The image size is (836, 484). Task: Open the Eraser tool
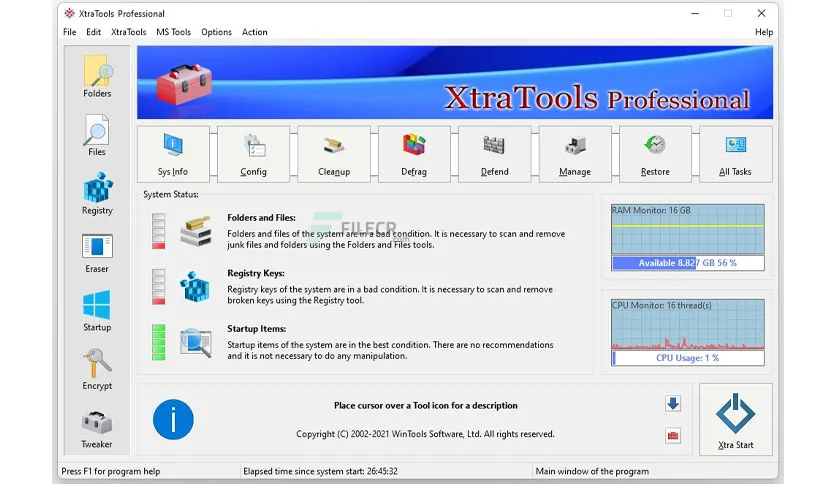tap(97, 253)
